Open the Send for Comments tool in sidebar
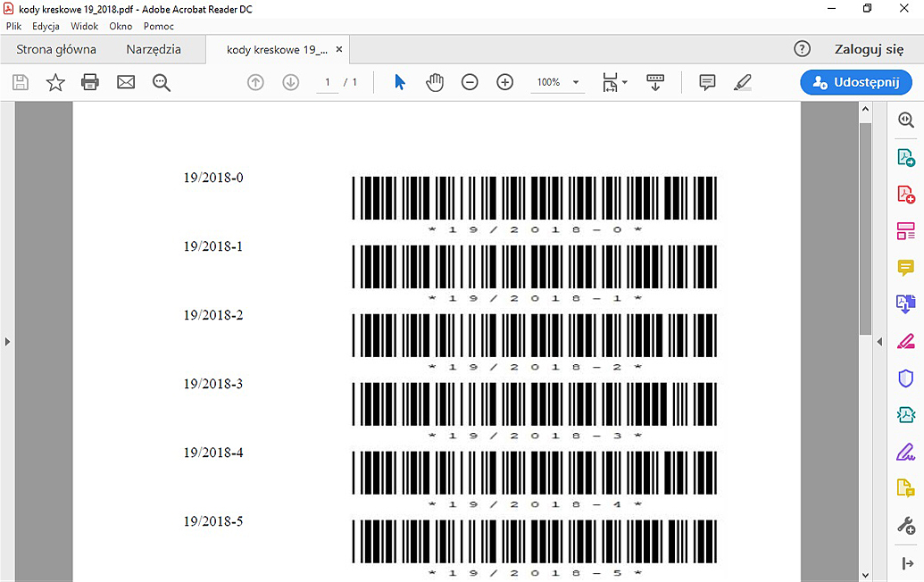Viewport: 924px width, 582px height. click(x=906, y=488)
